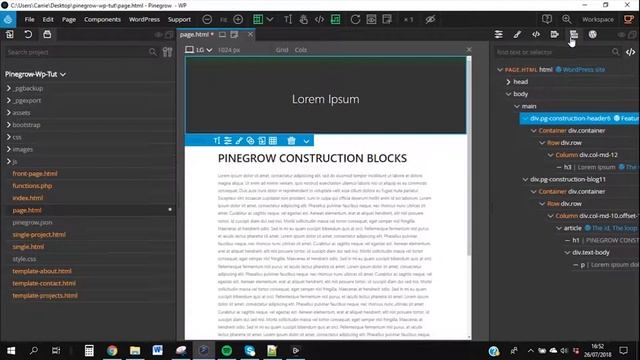This screenshot has height=360, width=640.
Task: Open functions.php in project tree
Action: coord(32,186)
